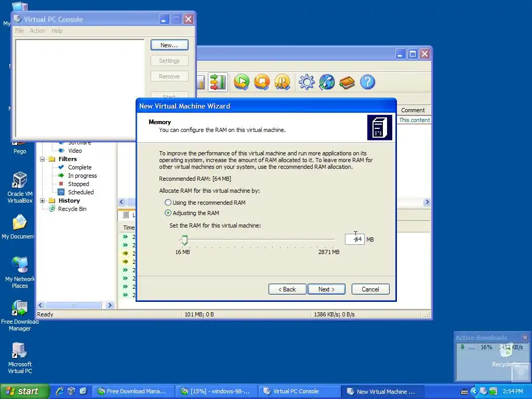Switch to Virtual PC Console taskbar button

(x=300, y=391)
